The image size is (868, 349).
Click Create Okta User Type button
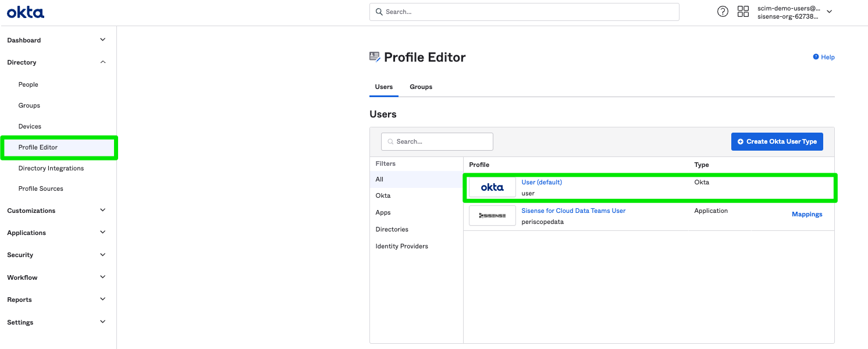pos(777,141)
